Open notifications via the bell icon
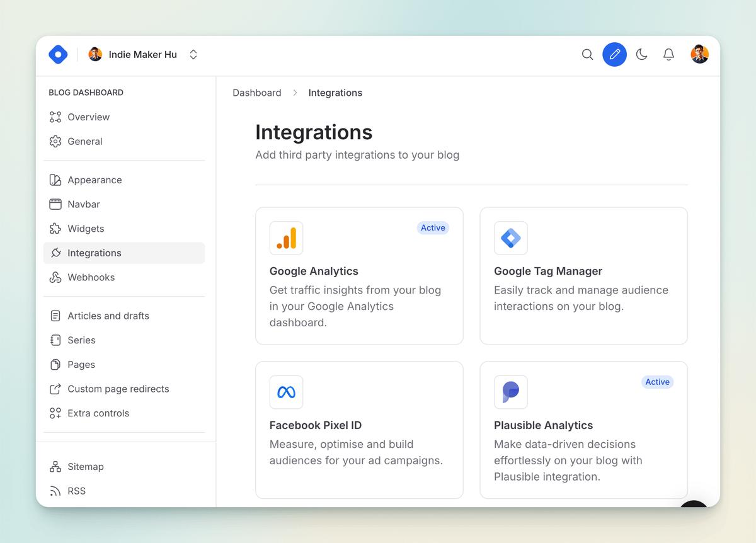Screen dimensions: 756x543 668,54
